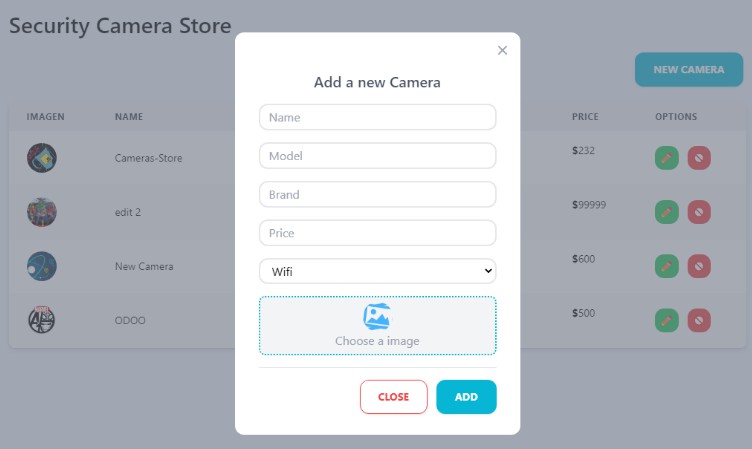Click the NEW CAMERA button
752x449 pixels.
(x=688, y=70)
